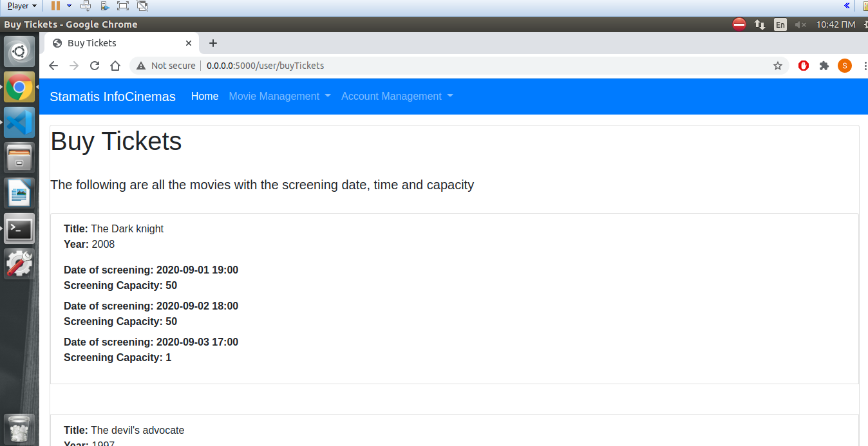This screenshot has width=868, height=446.
Task: Click the movies description paragraph
Action: click(x=262, y=185)
